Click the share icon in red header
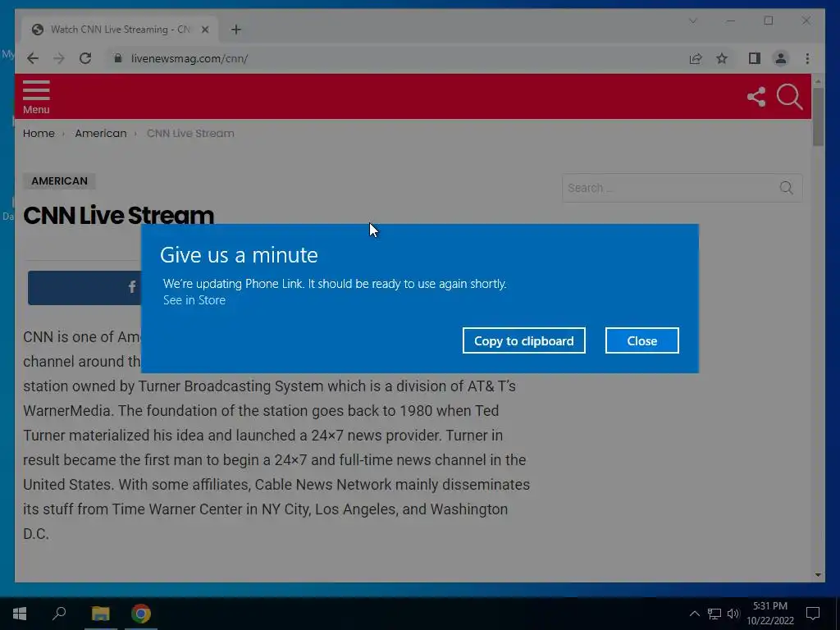The height and width of the screenshot is (630, 840). point(756,97)
